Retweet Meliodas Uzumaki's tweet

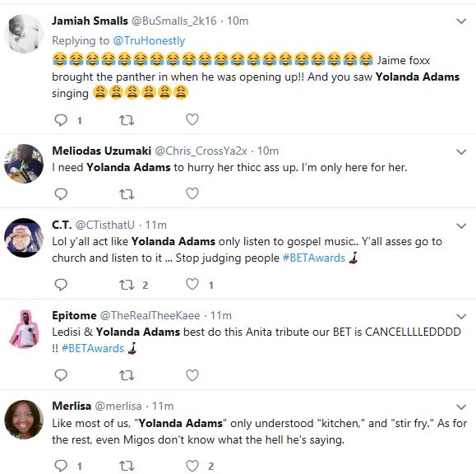[127, 194]
